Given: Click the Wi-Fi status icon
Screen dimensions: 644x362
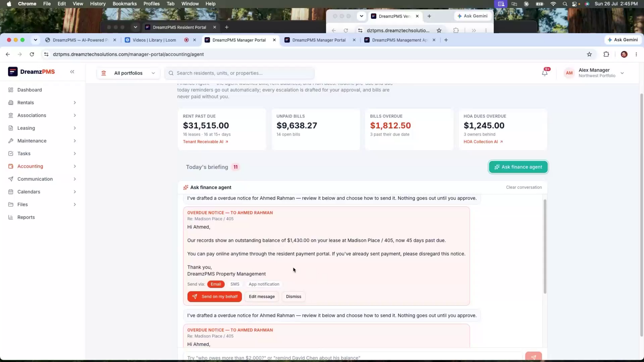Looking at the screenshot, I should [553, 4].
